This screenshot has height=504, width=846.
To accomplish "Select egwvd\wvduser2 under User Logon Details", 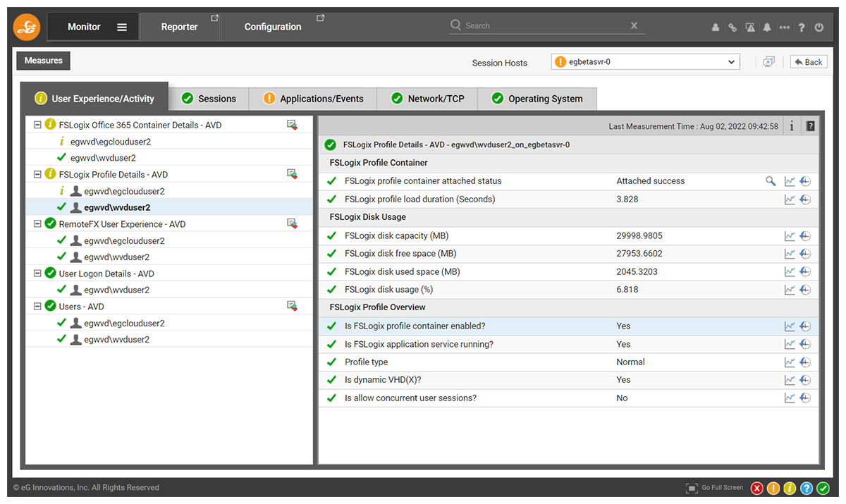I will pos(116,290).
